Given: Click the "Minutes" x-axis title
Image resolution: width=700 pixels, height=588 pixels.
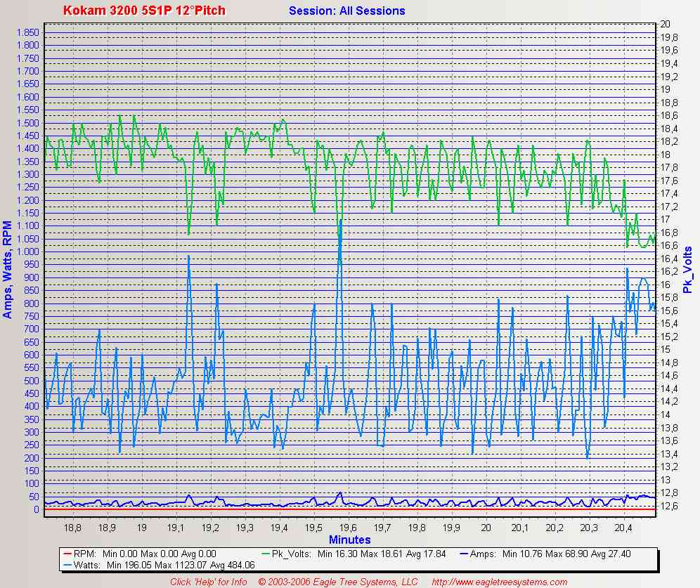Looking at the screenshot, I should 349,540.
